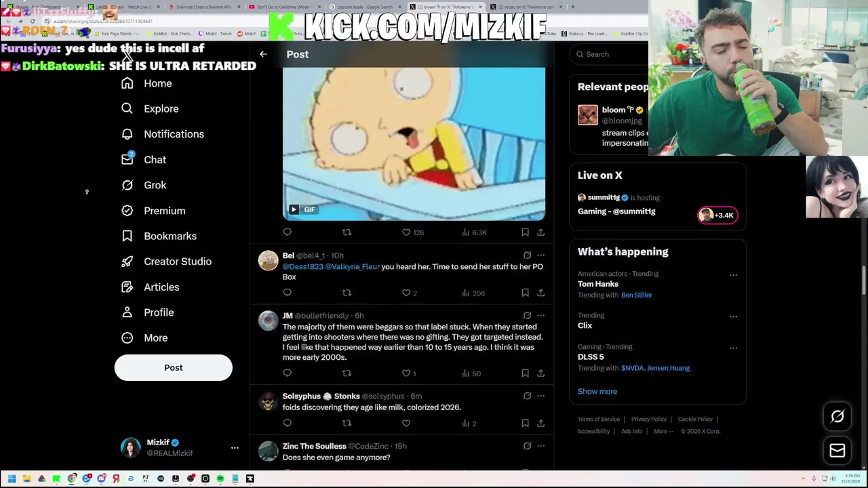This screenshot has height=488, width=868.
Task: Click the Bookmarks bookmark icon in sidebar
Action: pyautogui.click(x=127, y=236)
